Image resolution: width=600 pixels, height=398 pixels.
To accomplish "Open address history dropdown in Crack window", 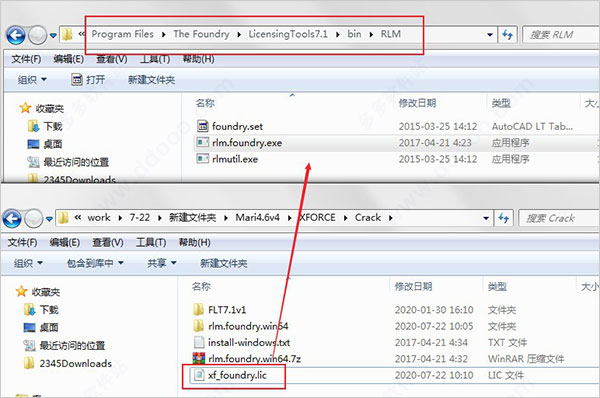I will (486, 218).
